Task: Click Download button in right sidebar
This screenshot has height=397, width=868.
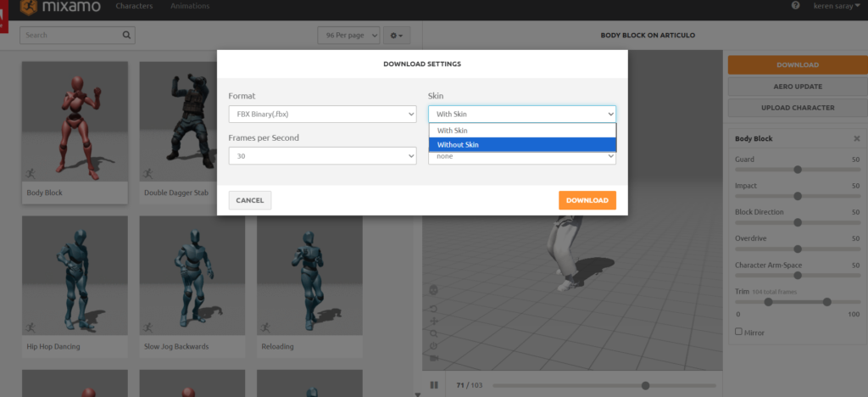Action: point(798,64)
